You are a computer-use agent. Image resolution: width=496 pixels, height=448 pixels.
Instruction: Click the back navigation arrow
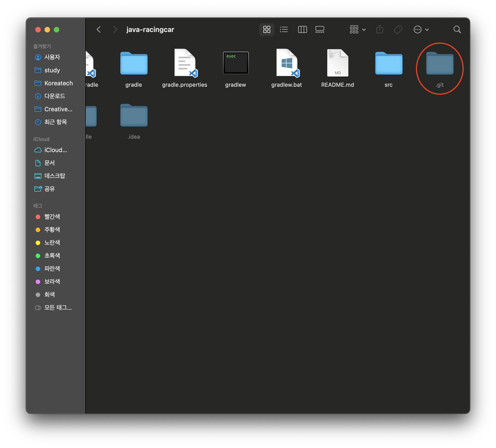click(99, 29)
